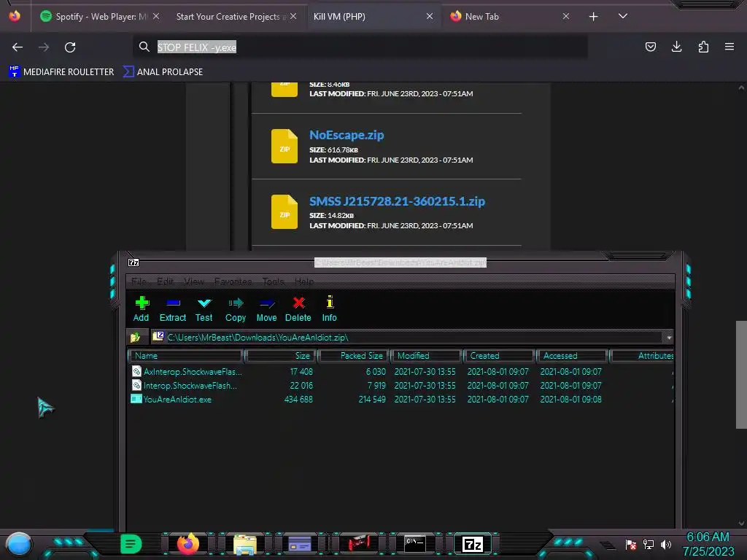
Task: Open 7-Zip taskbar button
Action: (x=472, y=544)
